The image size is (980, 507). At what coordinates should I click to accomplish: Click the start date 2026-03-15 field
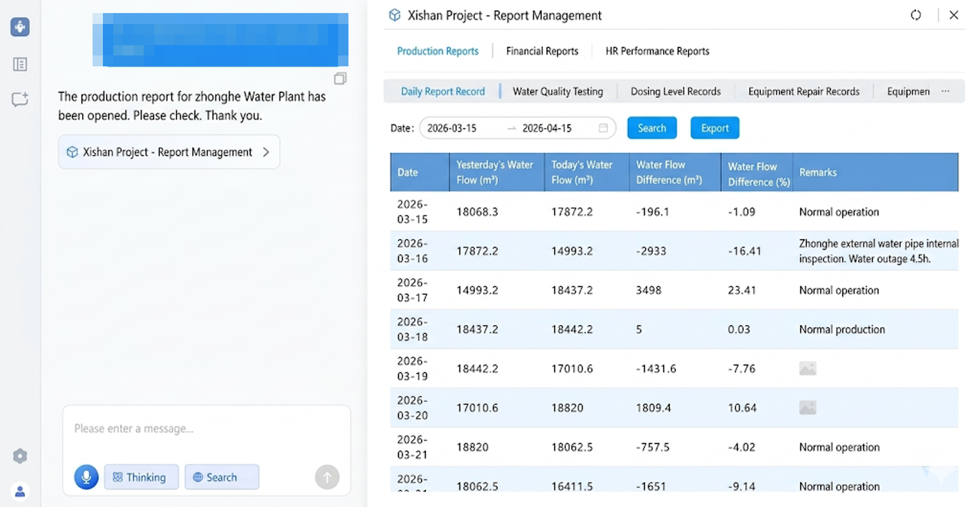(x=452, y=128)
